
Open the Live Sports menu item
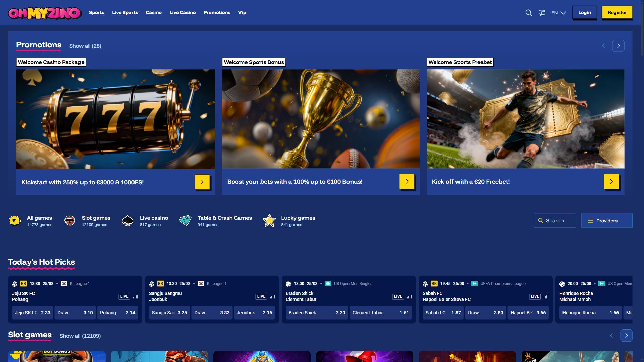(125, 13)
